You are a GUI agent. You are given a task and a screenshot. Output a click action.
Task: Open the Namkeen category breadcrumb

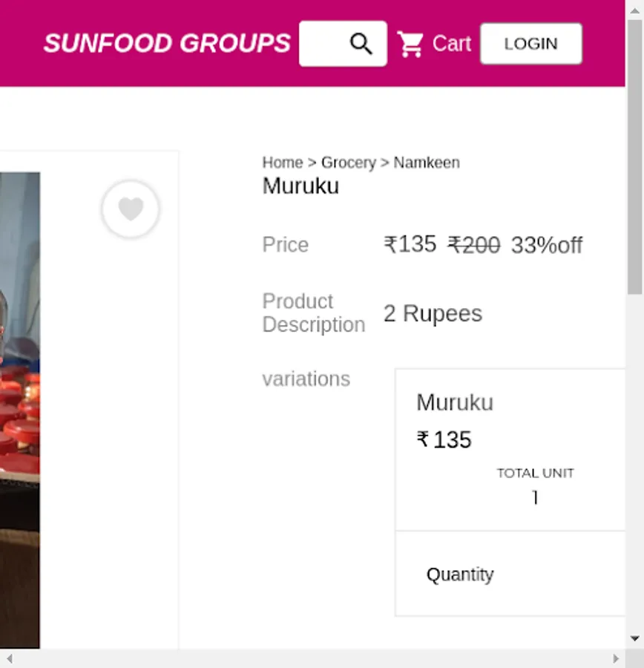[x=426, y=163]
